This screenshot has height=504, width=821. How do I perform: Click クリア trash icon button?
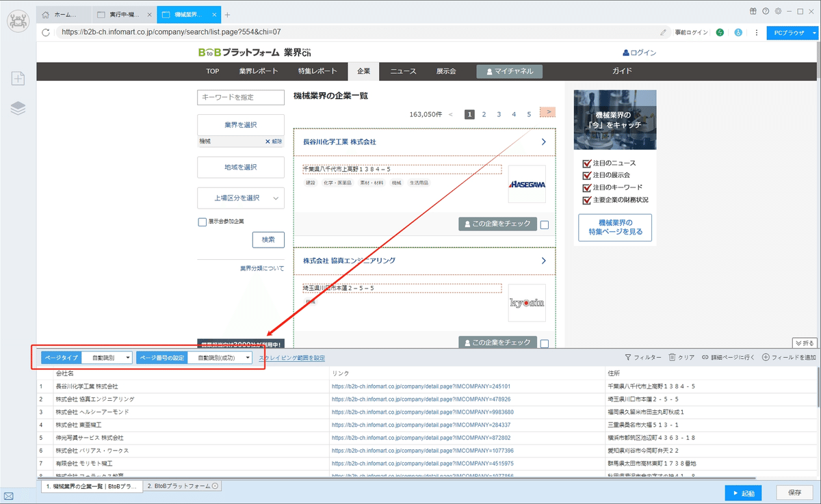point(681,358)
